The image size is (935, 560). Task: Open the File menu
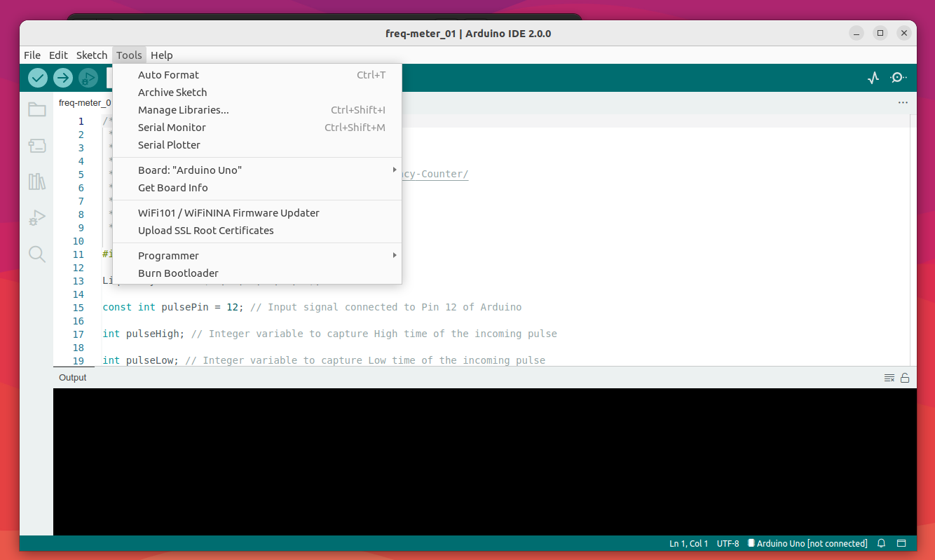32,55
